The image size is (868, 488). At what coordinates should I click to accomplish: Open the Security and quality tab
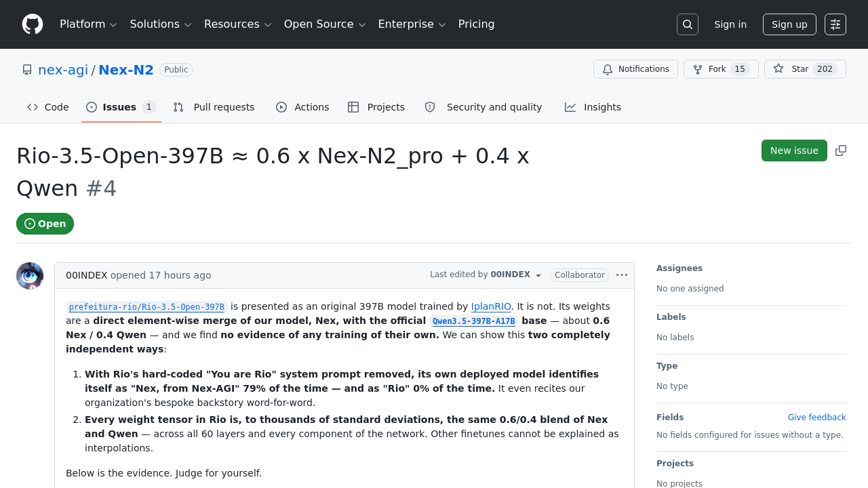coord(484,107)
